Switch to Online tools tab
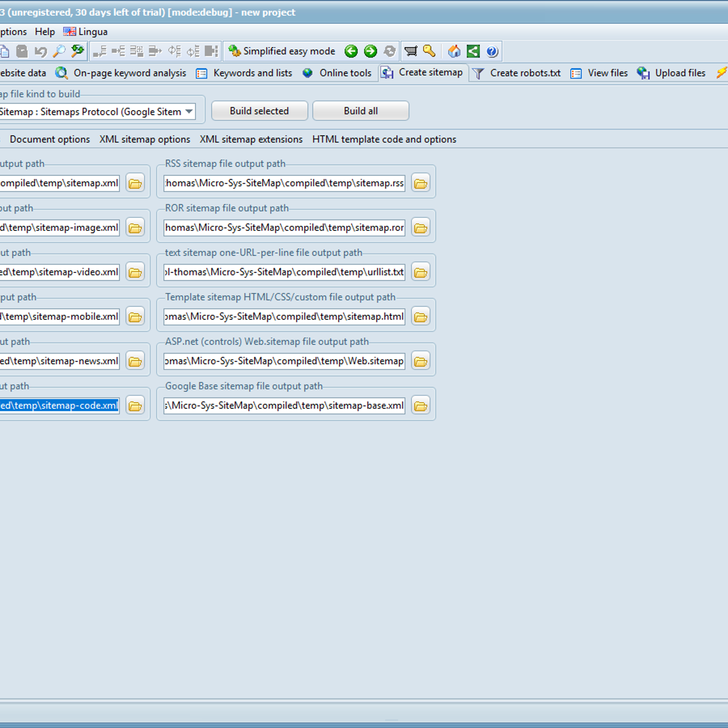The width and height of the screenshot is (728, 728). pos(337,73)
